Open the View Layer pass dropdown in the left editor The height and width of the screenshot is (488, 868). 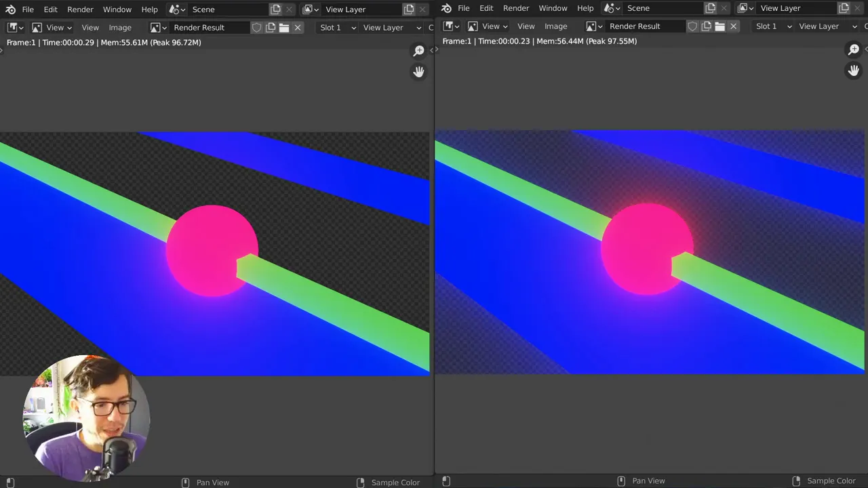pos(392,28)
